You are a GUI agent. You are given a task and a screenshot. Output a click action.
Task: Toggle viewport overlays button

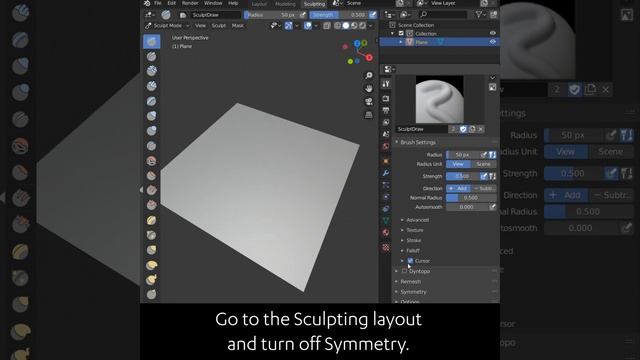tap(308, 26)
